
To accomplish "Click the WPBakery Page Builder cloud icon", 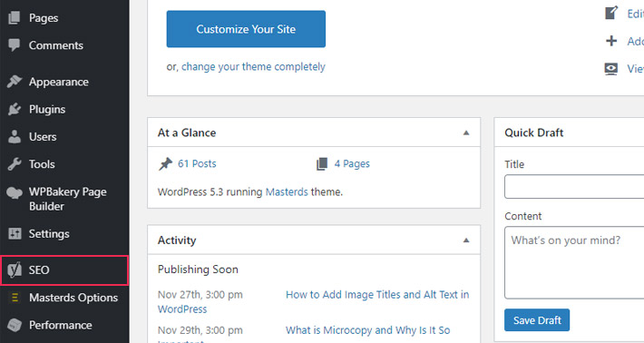I will tap(15, 192).
